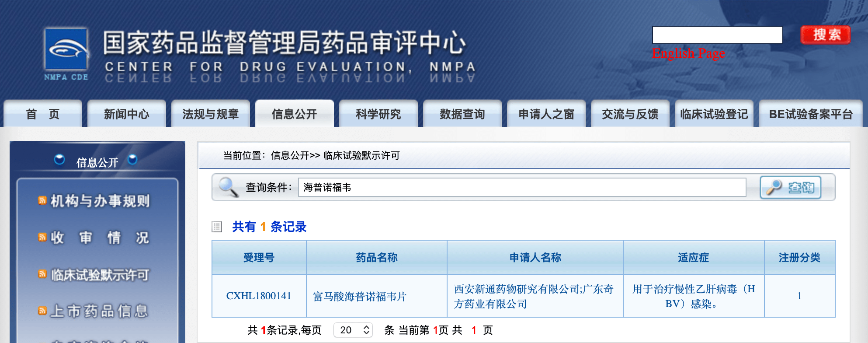Click the 申请人名称 column header
The height and width of the screenshot is (343, 868).
(x=535, y=257)
